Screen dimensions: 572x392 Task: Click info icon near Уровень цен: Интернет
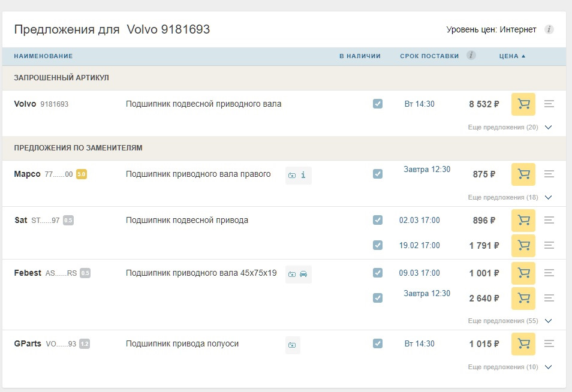tap(550, 28)
